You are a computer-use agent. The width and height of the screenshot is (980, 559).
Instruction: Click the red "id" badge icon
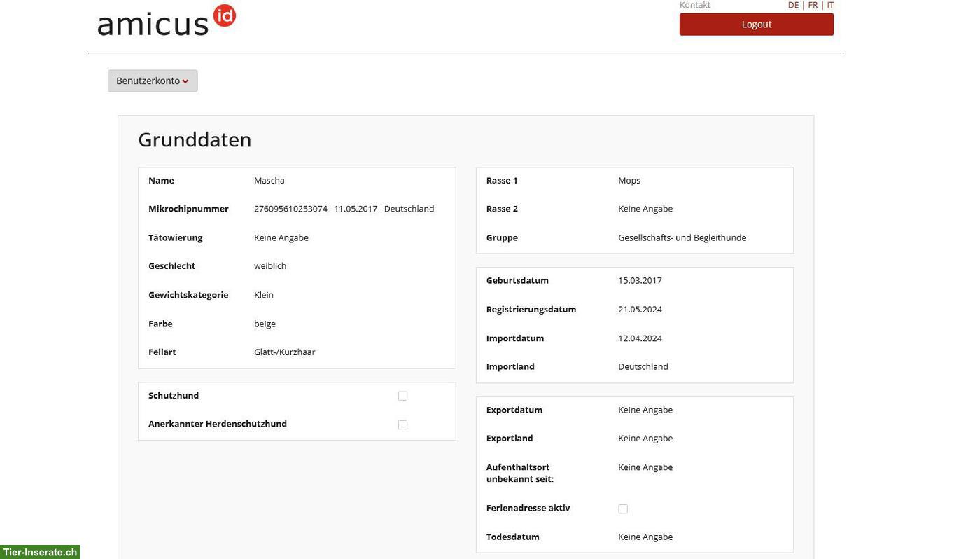tap(224, 15)
